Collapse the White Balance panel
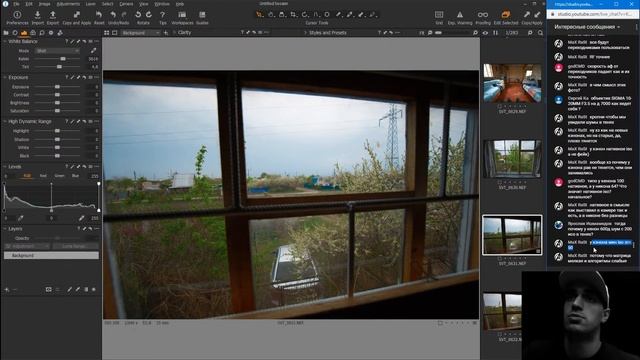Image resolution: width=640 pixels, height=360 pixels. coord(5,42)
